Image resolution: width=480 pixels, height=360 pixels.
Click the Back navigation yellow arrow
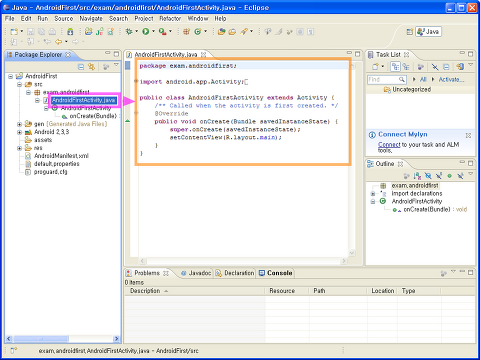pos(59,42)
